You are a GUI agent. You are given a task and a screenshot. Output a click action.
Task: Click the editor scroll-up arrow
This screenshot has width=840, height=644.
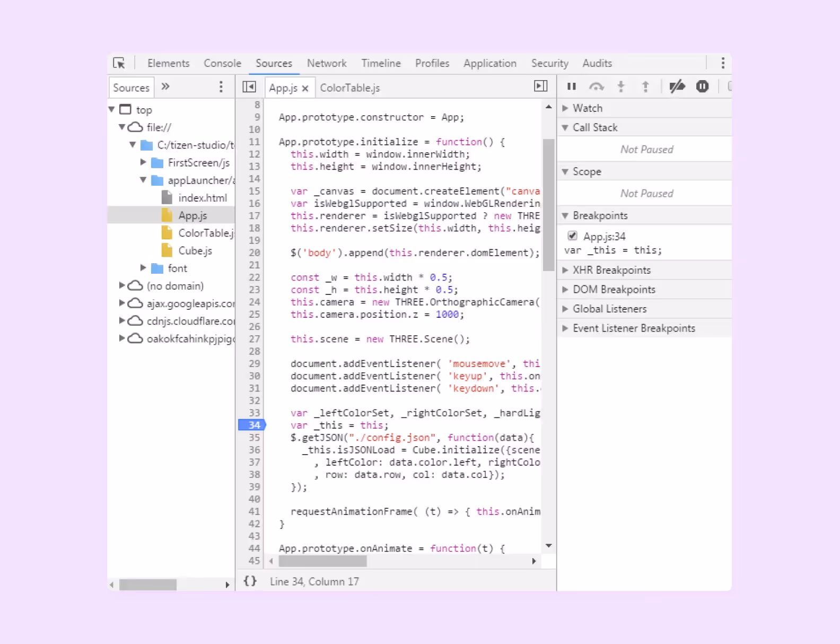(x=548, y=107)
